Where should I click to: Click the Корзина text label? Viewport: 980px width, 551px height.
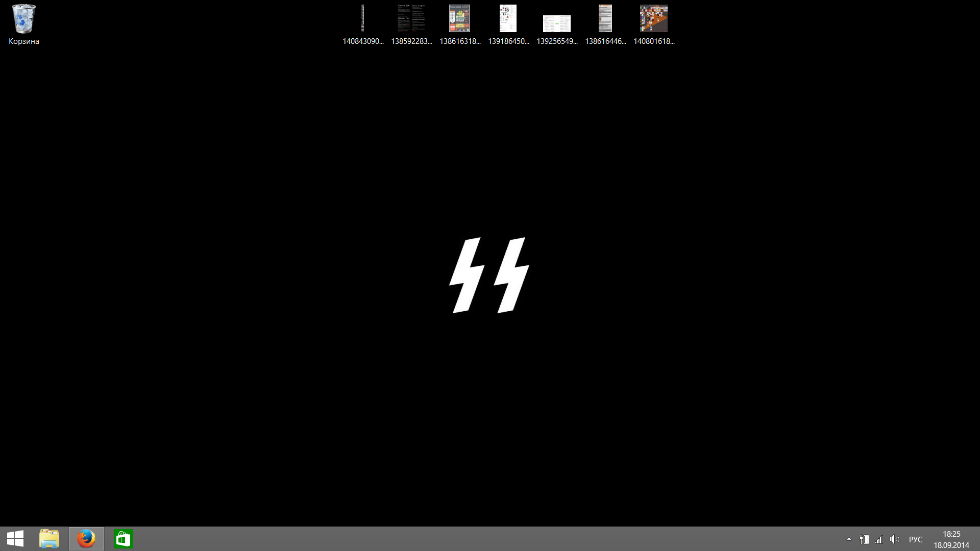coord(24,41)
